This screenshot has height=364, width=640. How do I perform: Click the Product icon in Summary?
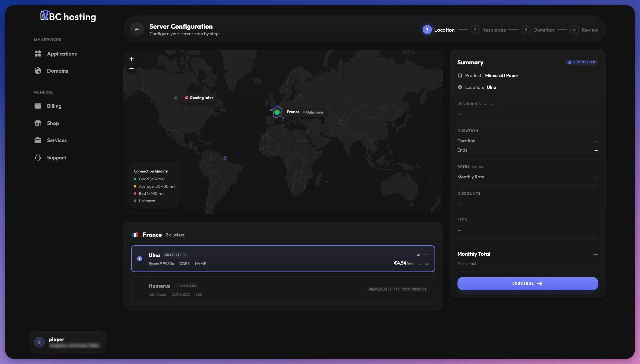pyautogui.click(x=460, y=76)
